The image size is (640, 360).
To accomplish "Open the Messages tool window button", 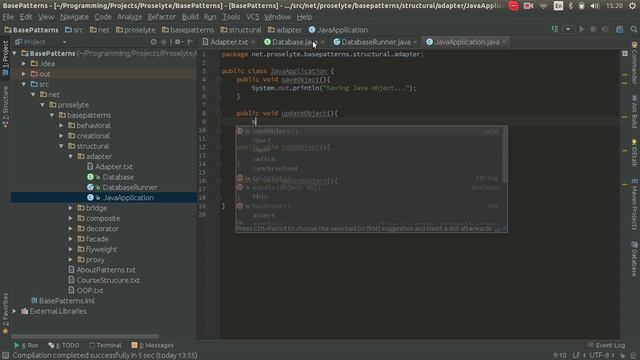I will coord(152,345).
